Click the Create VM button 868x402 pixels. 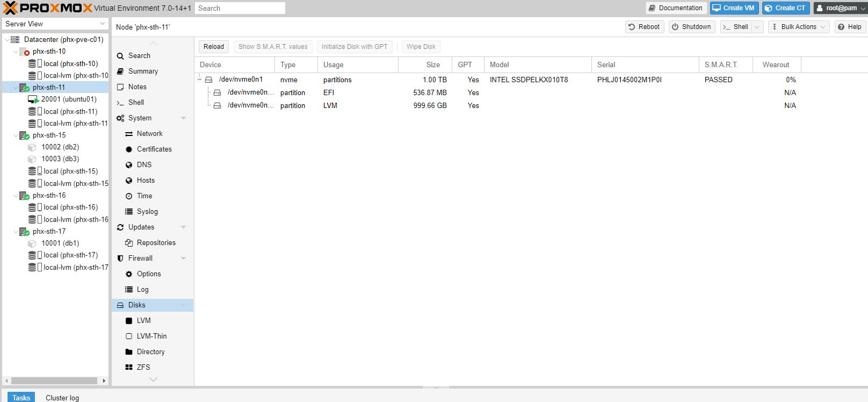[734, 8]
